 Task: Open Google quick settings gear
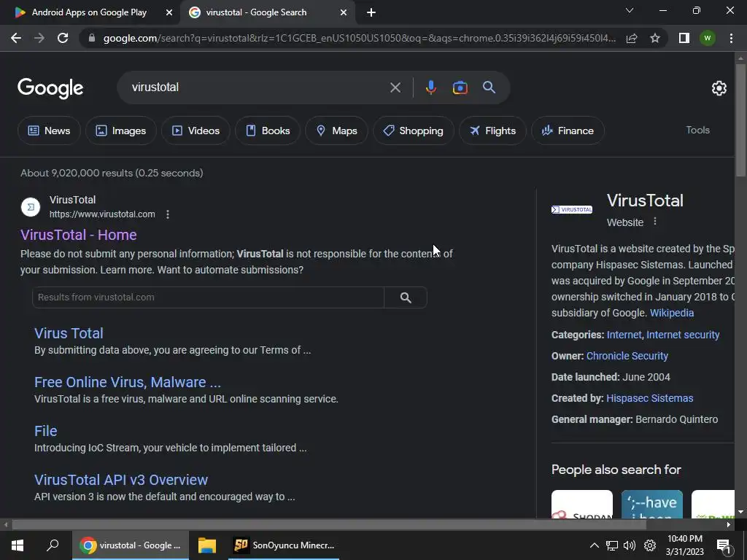(x=719, y=88)
